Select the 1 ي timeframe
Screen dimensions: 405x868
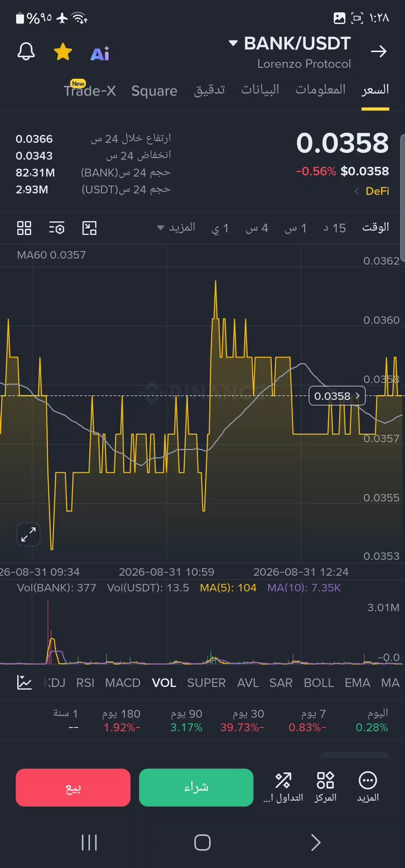click(220, 228)
